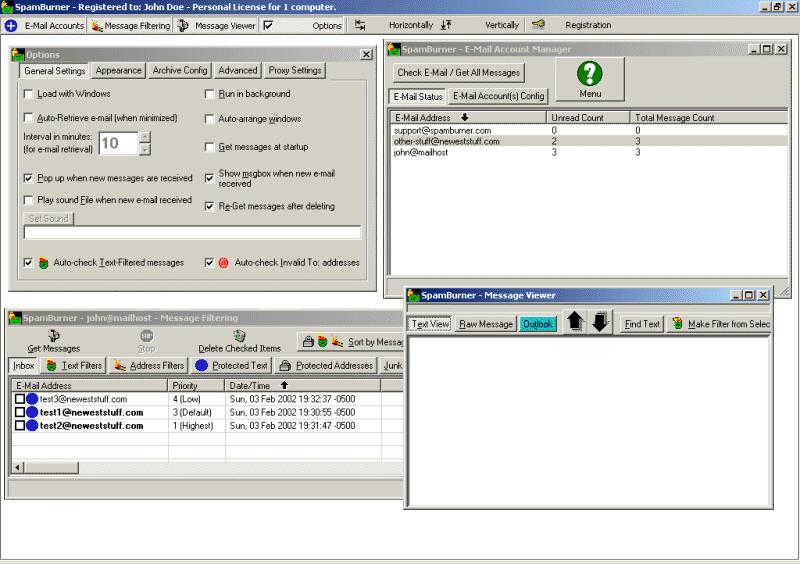Sort by E-Mail Address in Account Manager
This screenshot has width=800, height=564.
(467, 118)
